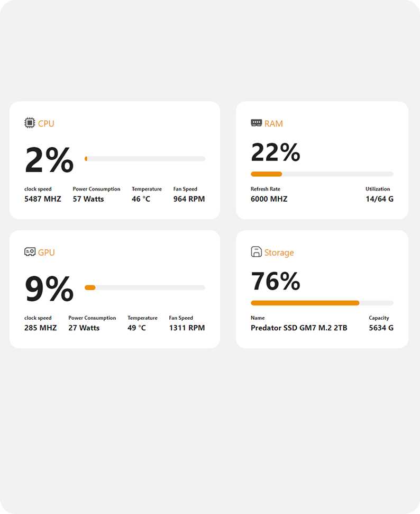
Task: Click the orange GPU heading text
Action: tap(47, 253)
